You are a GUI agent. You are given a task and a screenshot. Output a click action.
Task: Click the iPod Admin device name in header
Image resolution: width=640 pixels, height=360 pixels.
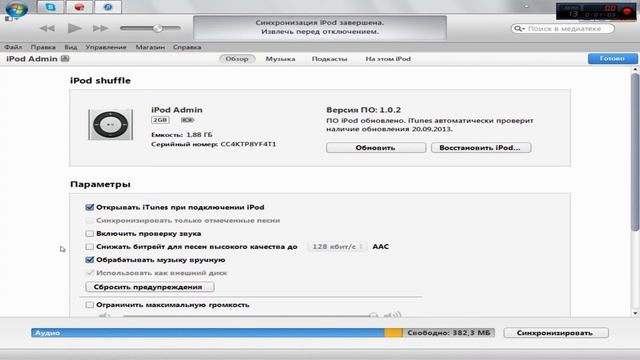[32, 59]
